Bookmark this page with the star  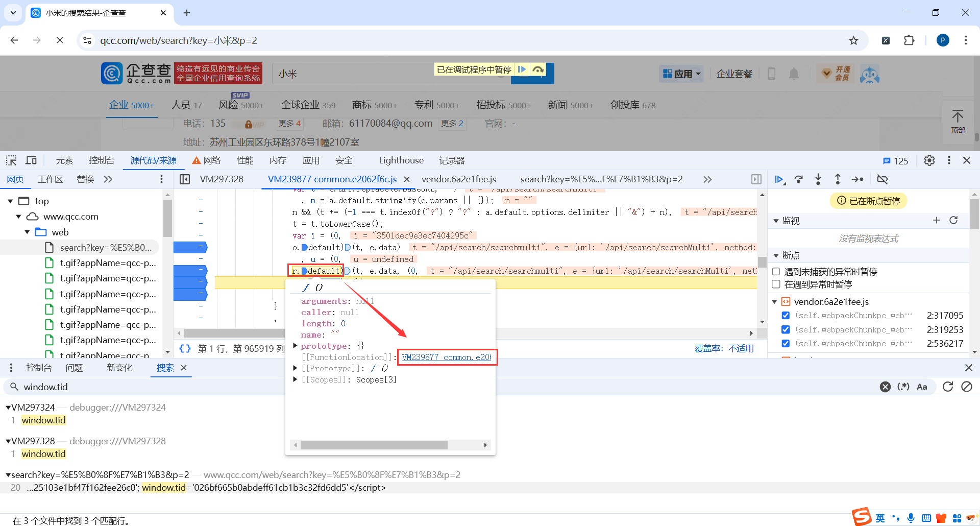click(x=853, y=40)
